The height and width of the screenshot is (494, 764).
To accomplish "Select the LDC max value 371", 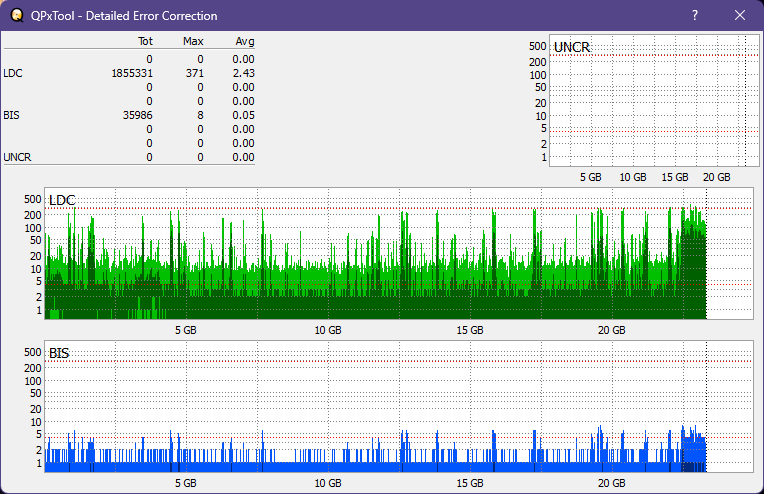I will coord(194,73).
